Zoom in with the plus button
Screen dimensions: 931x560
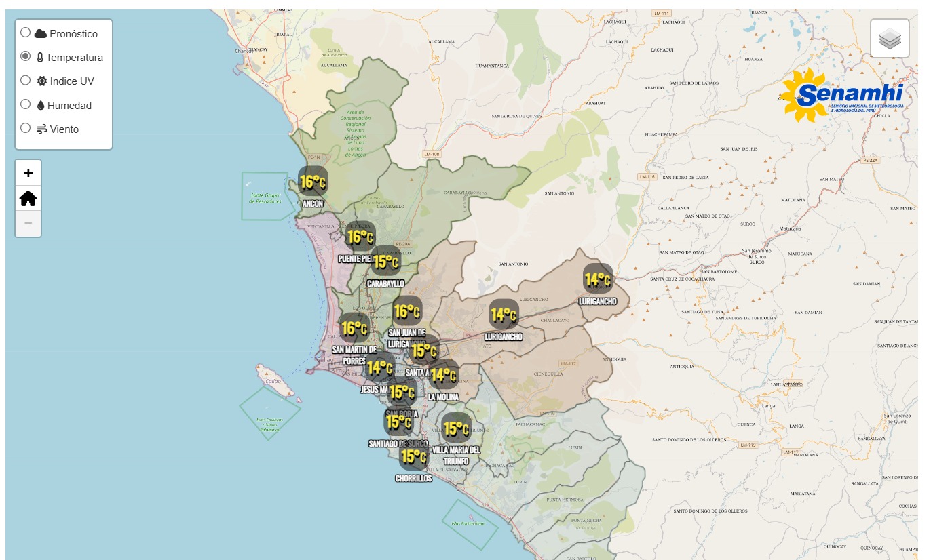[x=28, y=173]
